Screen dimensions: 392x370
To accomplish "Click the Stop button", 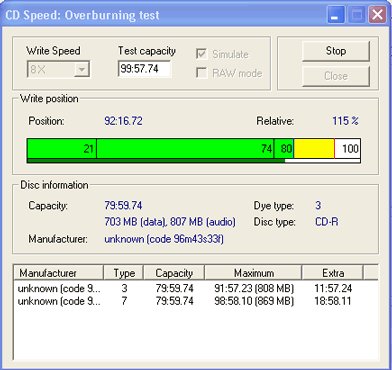I will 336,51.
